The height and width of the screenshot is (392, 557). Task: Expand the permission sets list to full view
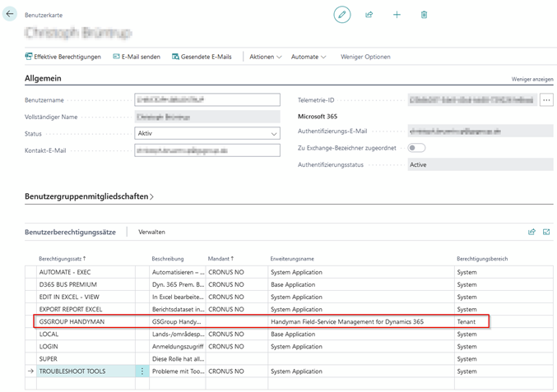tap(546, 232)
